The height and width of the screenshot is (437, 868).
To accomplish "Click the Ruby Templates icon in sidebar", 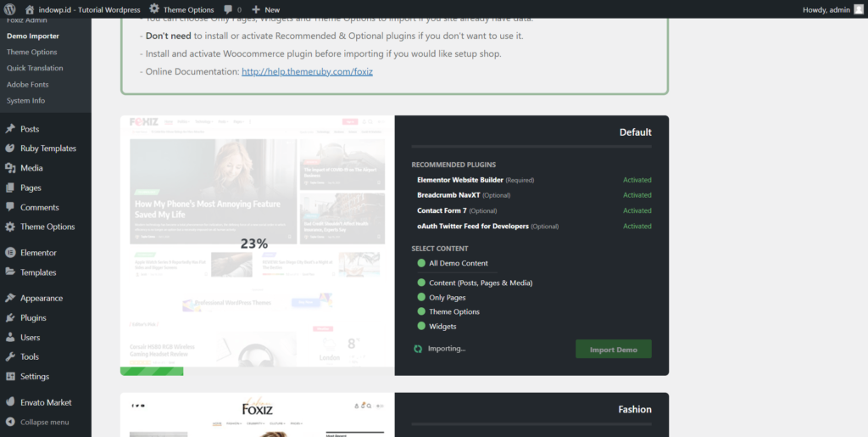I will point(10,148).
